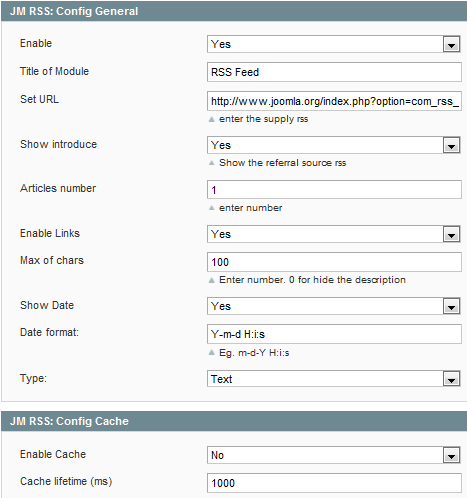Collapse the JM RSS: Config General header
The height and width of the screenshot is (498, 467).
pos(234,11)
